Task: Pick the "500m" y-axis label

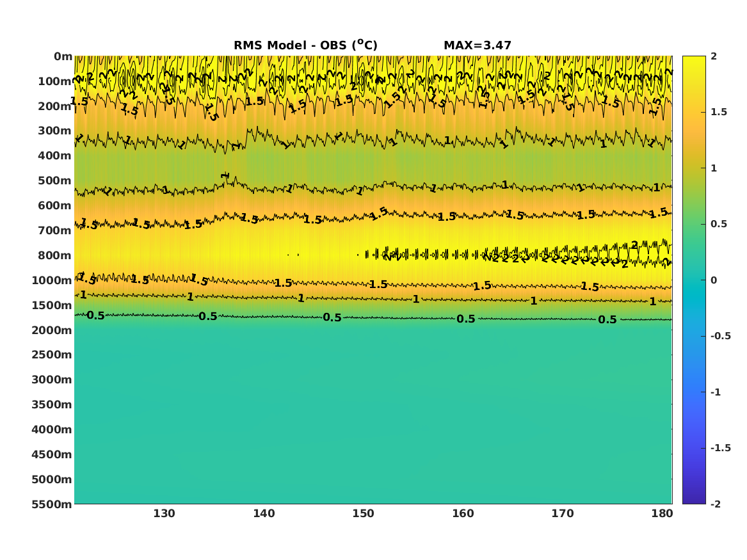Action: 55,181
